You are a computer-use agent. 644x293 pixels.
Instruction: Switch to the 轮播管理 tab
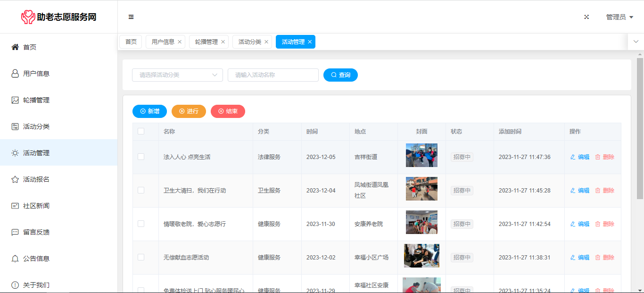coord(206,42)
